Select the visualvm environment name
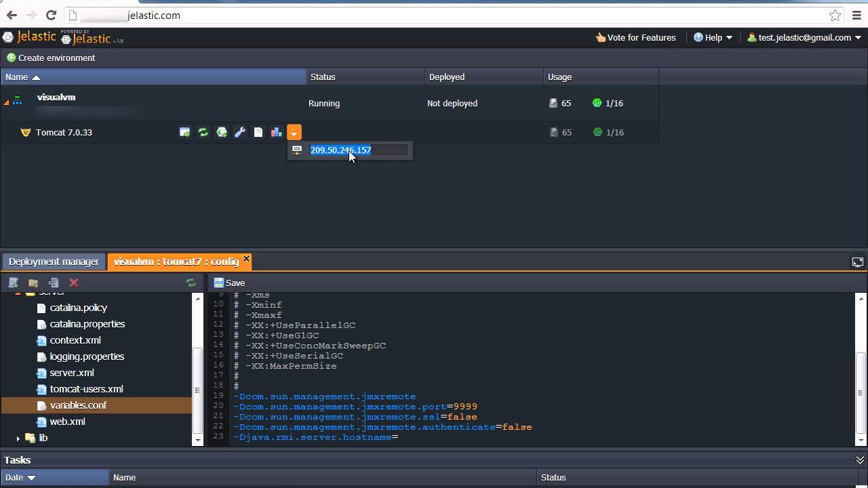Viewport: 868px width, 488px height. (x=56, y=97)
